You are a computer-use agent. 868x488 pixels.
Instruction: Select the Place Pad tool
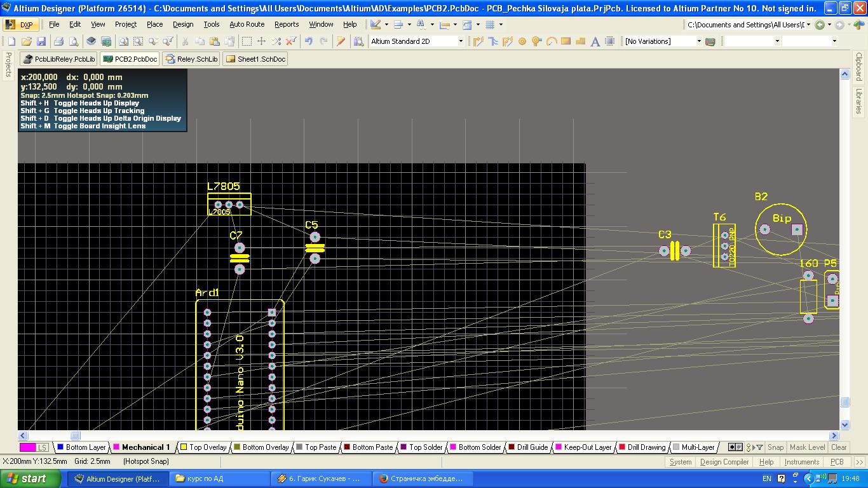coord(522,41)
